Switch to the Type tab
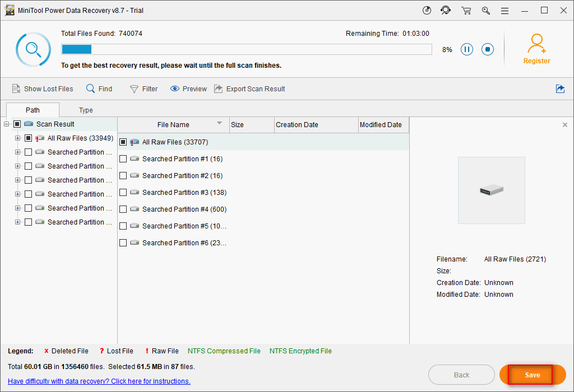Viewport: 574px width, 392px height. coord(86,110)
